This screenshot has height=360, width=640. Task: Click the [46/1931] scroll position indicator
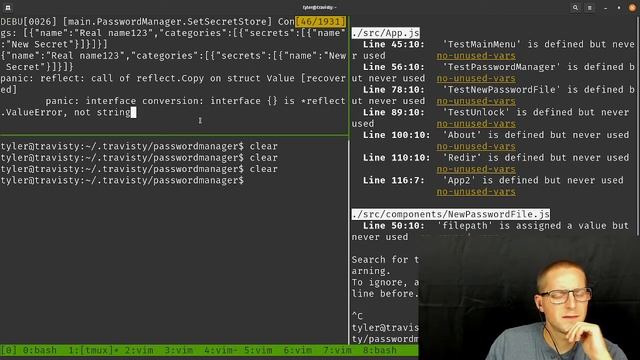point(321,22)
